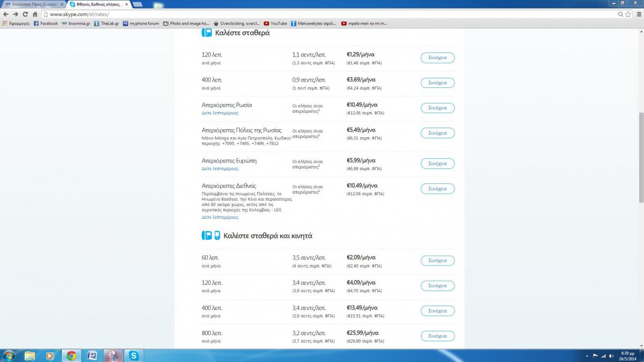
Task: Open the myphone forum bookmark
Action: 141,24
